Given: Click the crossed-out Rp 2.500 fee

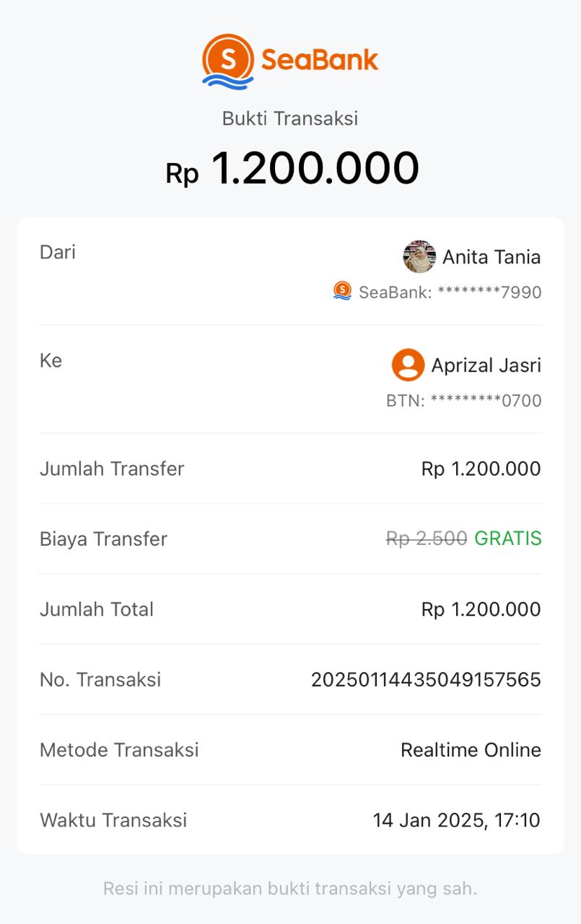Looking at the screenshot, I should click(x=427, y=539).
